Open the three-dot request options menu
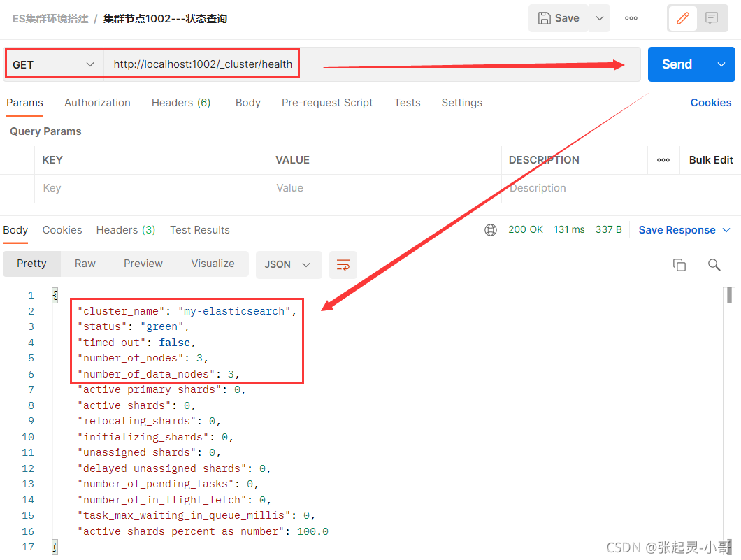The height and width of the screenshot is (560, 741). tap(631, 18)
